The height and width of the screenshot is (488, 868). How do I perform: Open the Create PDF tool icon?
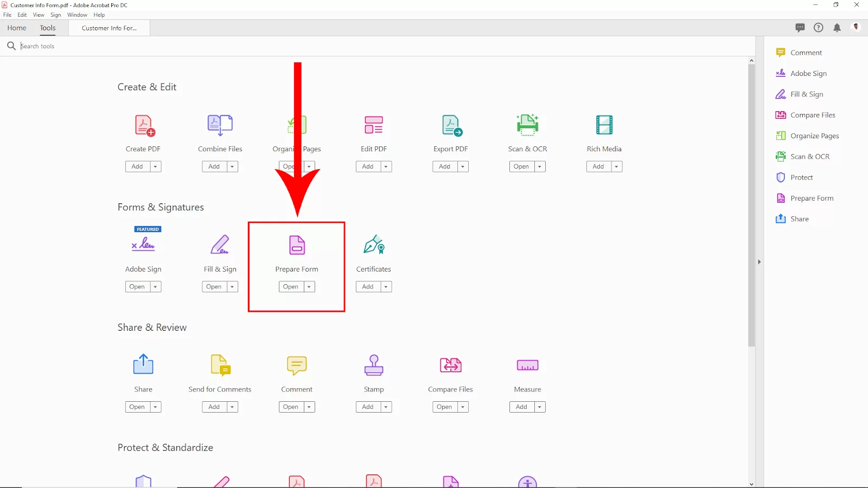tap(144, 125)
